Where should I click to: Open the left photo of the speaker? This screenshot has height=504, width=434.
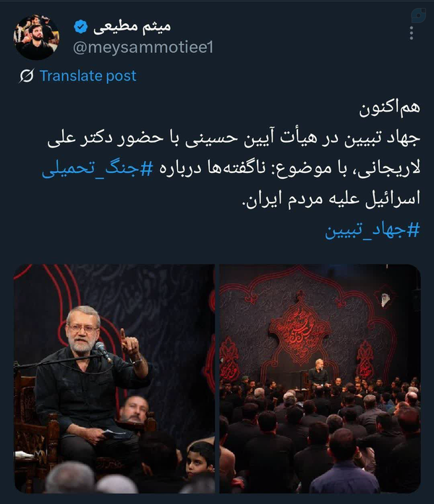[114, 379]
